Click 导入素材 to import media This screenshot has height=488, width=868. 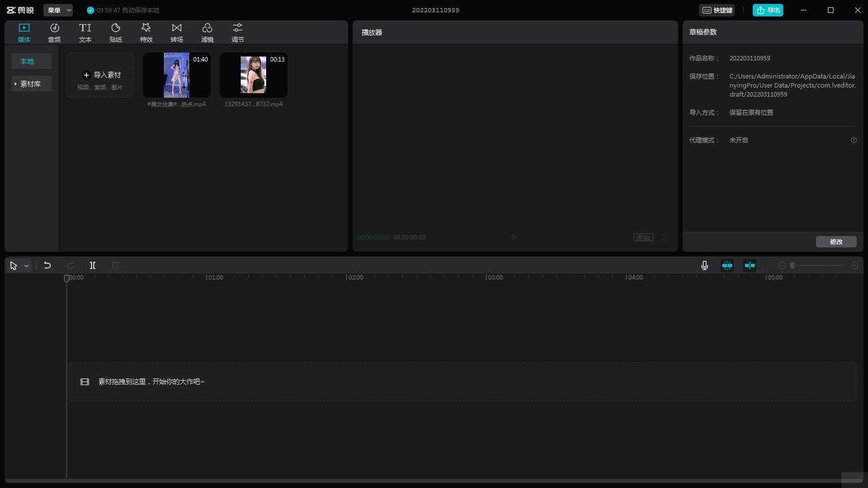click(x=100, y=75)
